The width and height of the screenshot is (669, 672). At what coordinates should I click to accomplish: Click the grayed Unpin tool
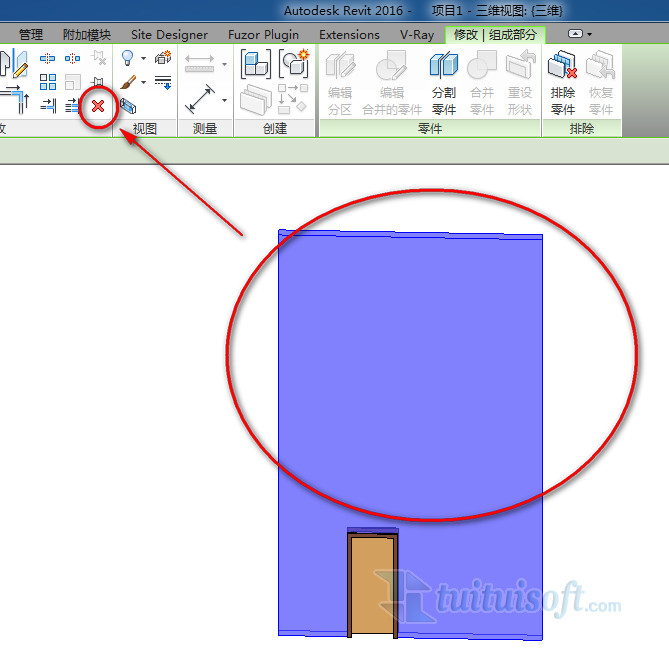99,58
